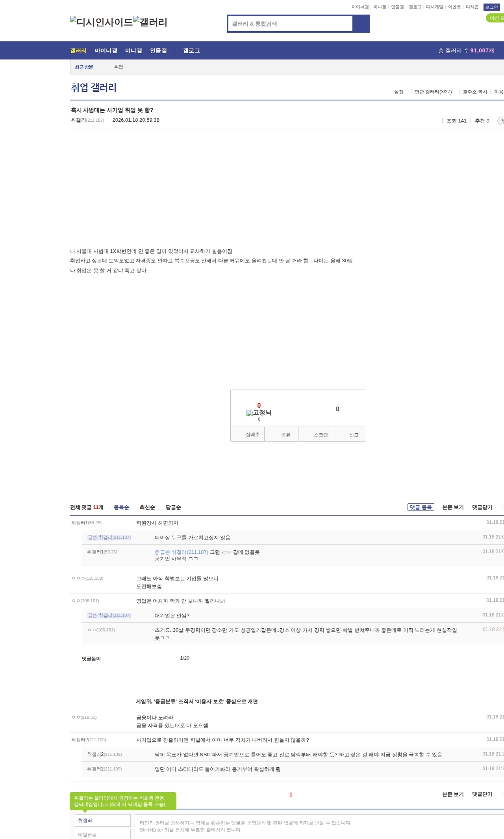Sort comments by 답글순
This screenshot has height=839, width=504.
[173, 507]
